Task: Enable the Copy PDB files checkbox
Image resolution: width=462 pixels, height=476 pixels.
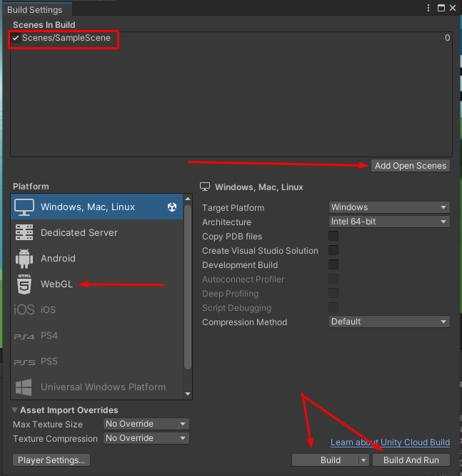Action: pyautogui.click(x=333, y=237)
